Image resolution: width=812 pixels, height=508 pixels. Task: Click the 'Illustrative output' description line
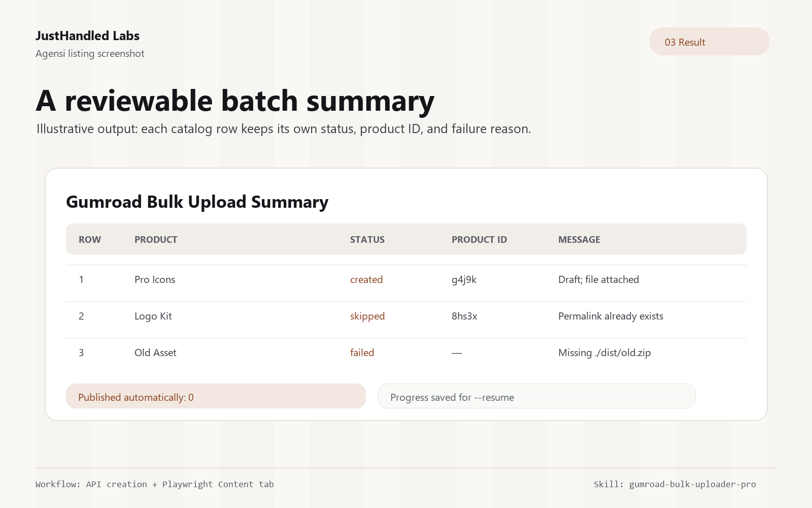pyautogui.click(x=284, y=129)
